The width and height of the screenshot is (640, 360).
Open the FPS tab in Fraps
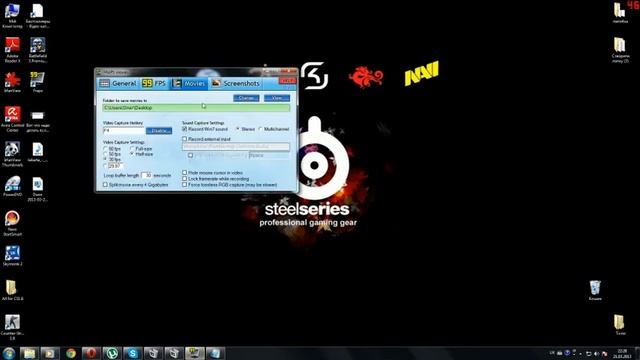153,83
